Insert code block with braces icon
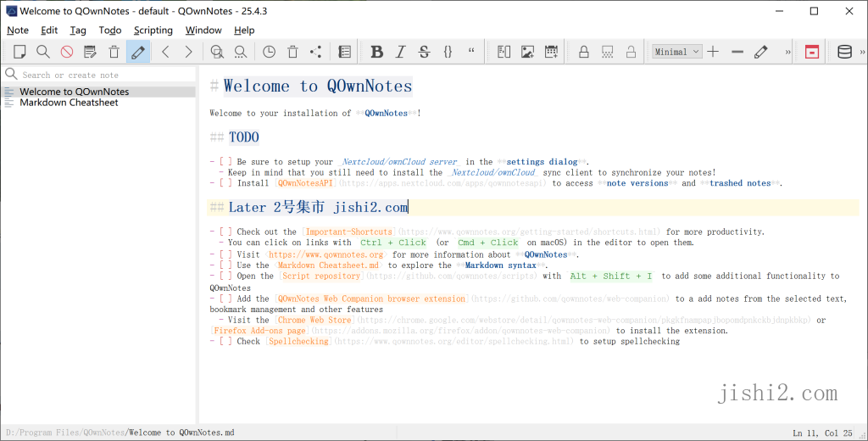Viewport: 868px width, 441px height. click(x=448, y=52)
